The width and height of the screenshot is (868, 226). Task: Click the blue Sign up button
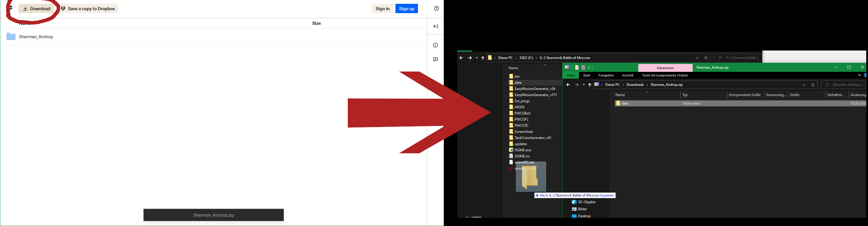[407, 9]
